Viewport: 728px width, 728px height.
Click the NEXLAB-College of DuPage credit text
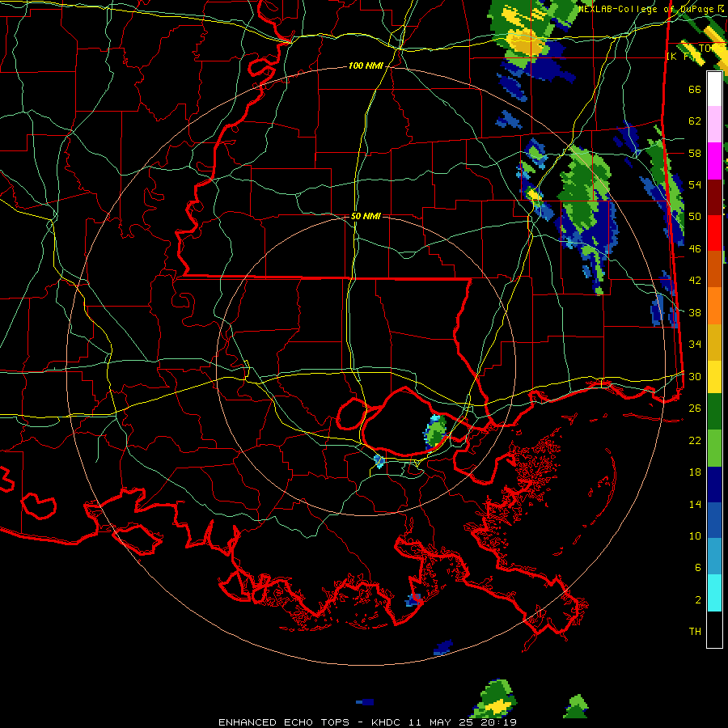click(645, 9)
